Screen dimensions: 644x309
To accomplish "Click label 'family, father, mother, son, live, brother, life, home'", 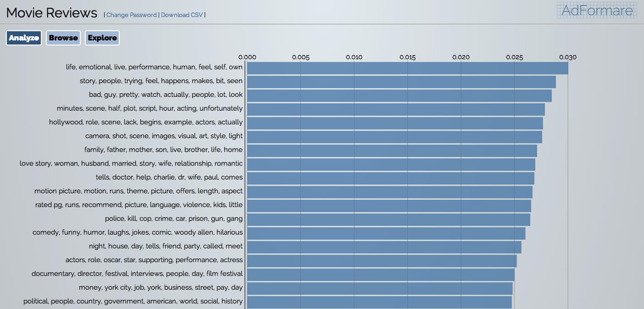I will pos(163,150).
